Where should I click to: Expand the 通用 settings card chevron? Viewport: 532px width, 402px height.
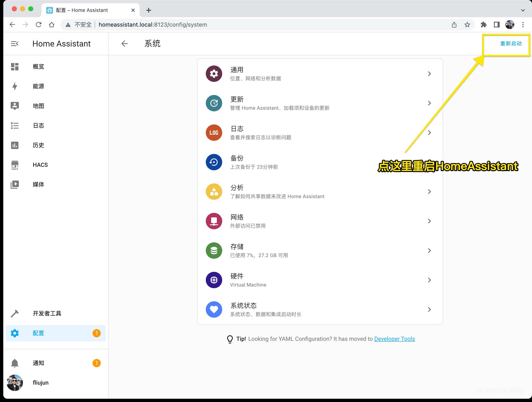[x=430, y=74]
